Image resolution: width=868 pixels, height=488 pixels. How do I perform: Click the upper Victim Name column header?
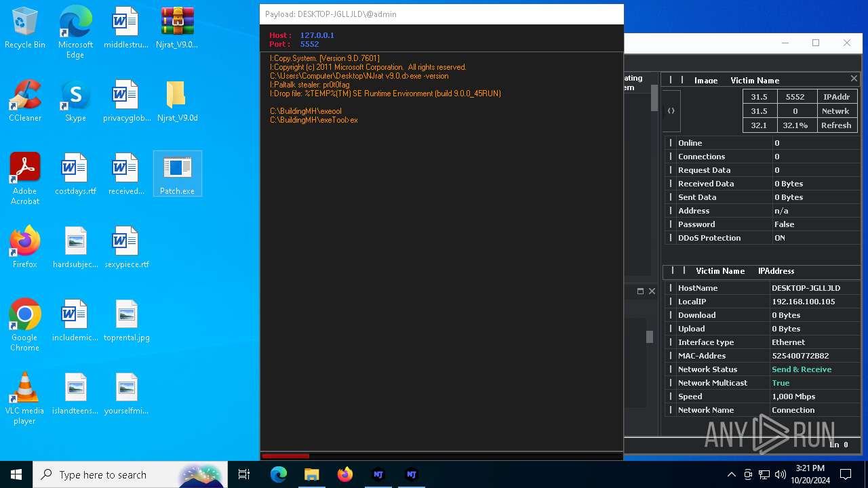click(x=755, y=80)
